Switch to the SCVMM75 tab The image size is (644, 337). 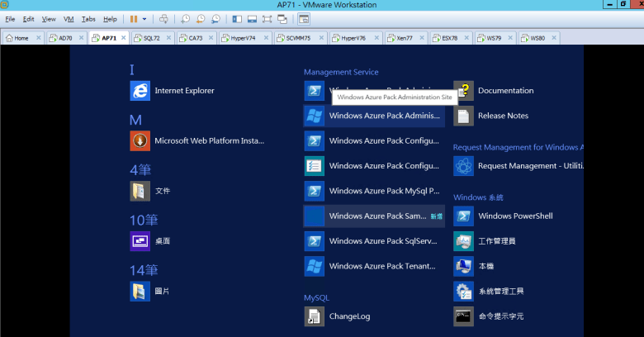[x=297, y=38]
